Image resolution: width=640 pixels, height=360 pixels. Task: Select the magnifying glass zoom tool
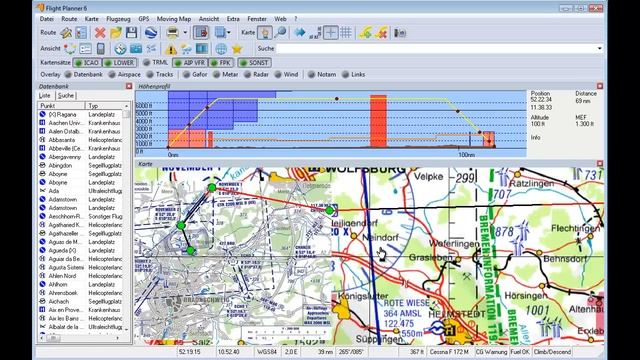pos(280,33)
